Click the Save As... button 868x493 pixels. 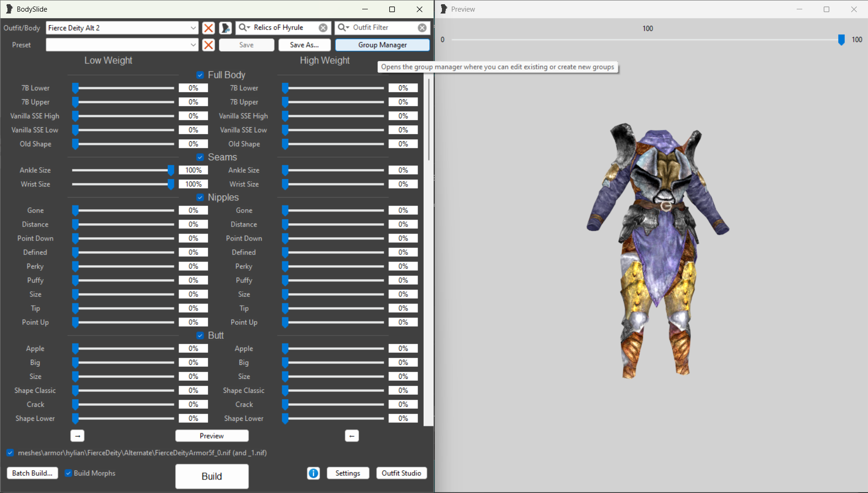[304, 45]
